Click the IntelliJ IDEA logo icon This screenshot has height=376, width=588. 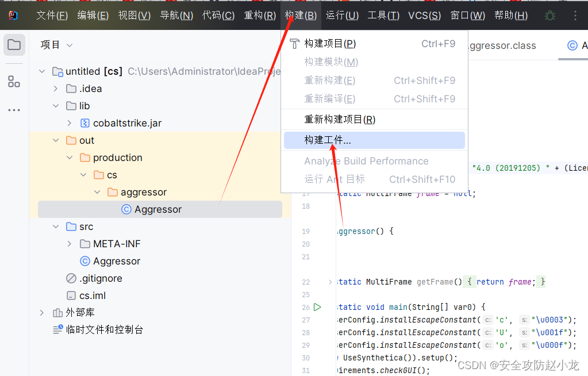(13, 16)
